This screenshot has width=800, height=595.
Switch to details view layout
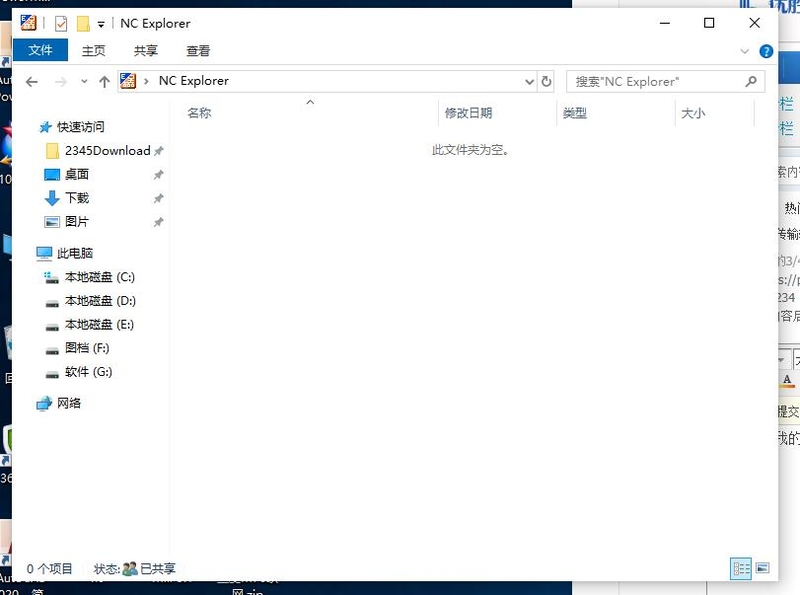coord(741,568)
